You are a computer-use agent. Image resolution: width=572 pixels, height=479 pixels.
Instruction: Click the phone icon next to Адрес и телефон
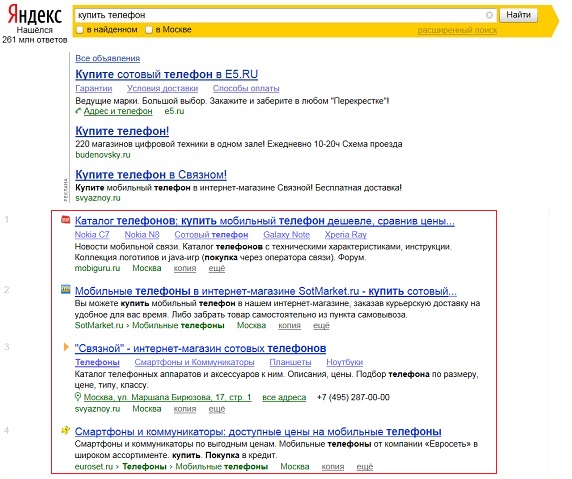[78, 111]
